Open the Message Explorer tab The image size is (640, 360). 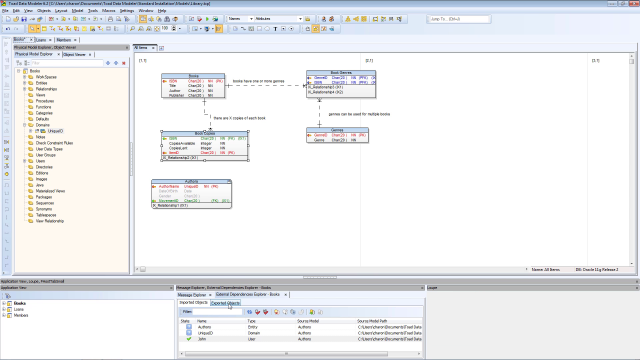click(x=192, y=295)
